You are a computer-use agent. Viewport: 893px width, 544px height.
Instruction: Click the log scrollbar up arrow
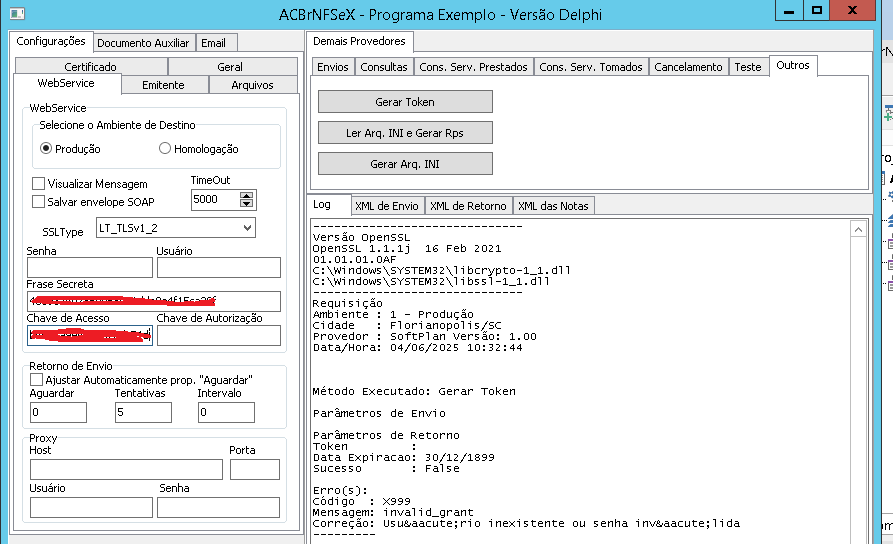[x=858, y=229]
